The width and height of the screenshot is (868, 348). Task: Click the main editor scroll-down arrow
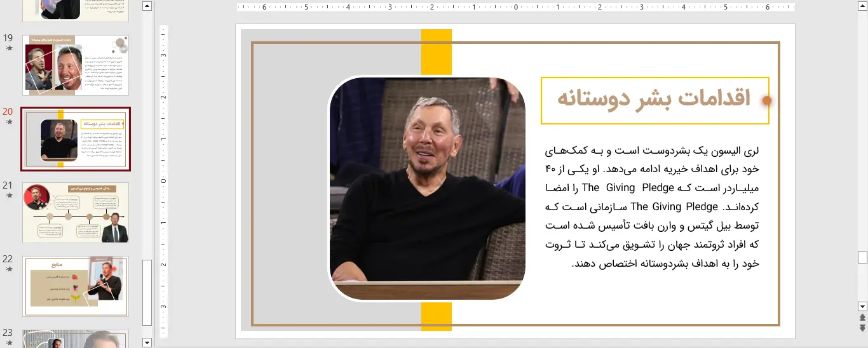click(x=862, y=306)
